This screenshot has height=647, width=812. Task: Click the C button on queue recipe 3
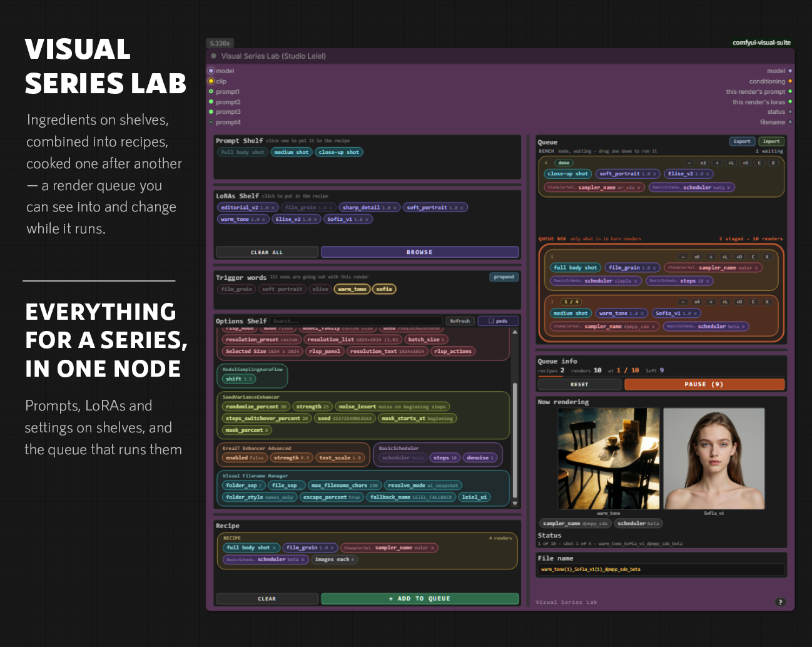click(x=753, y=302)
